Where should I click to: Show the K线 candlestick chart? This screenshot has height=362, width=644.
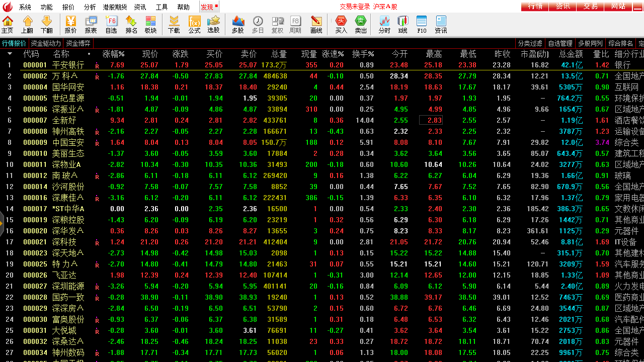(x=403, y=24)
